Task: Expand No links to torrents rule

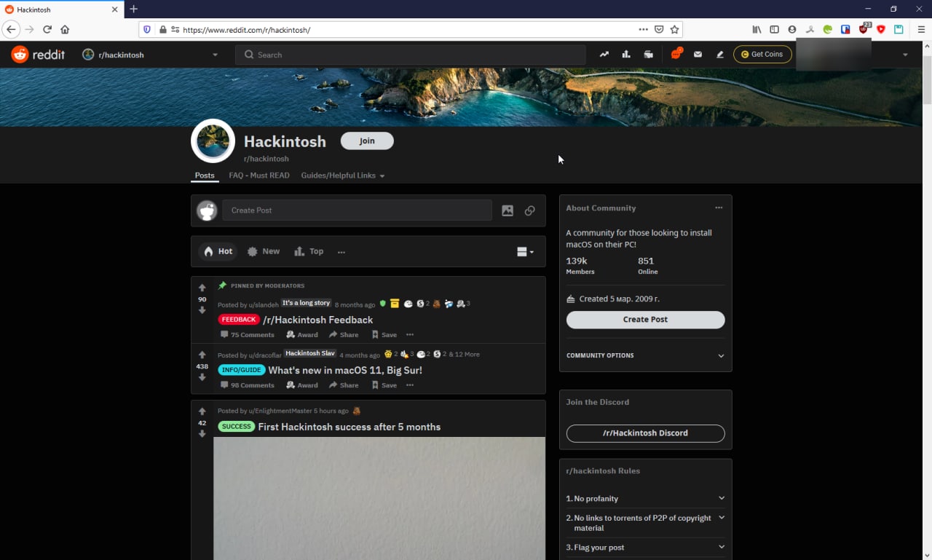Action: point(645,523)
